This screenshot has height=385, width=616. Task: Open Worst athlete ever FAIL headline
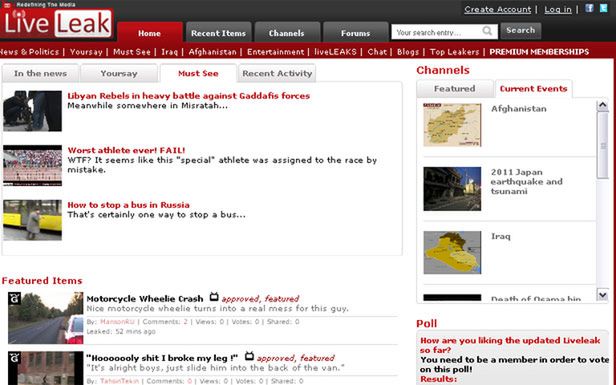tap(126, 150)
